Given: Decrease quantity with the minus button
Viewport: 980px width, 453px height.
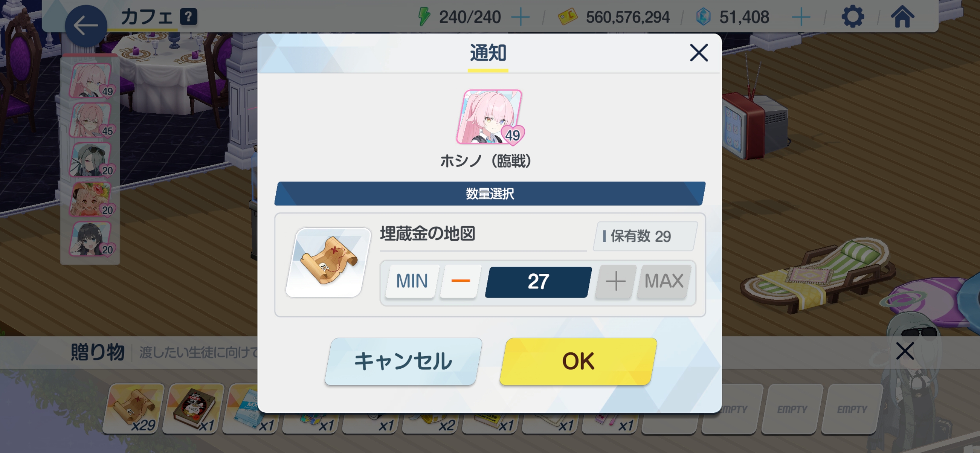Looking at the screenshot, I should (x=460, y=281).
